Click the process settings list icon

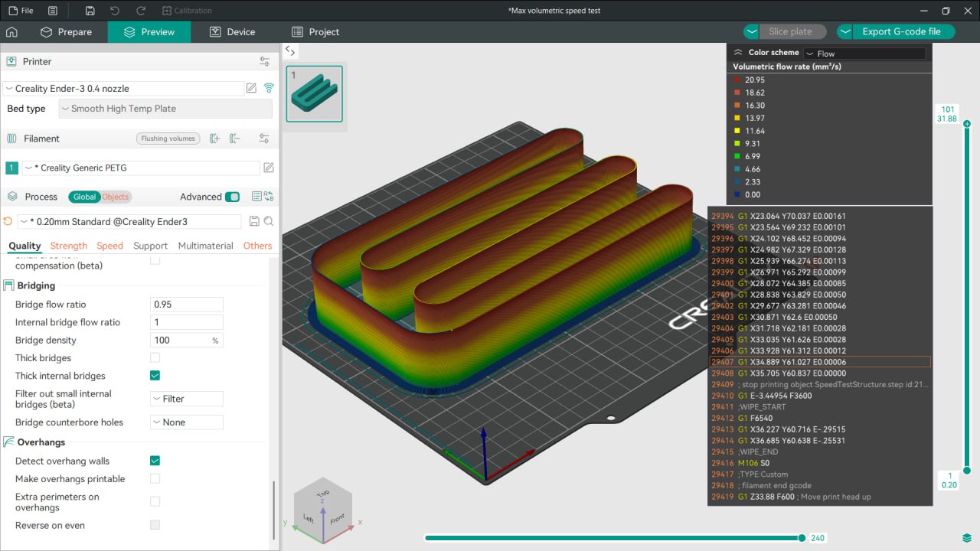click(x=256, y=197)
